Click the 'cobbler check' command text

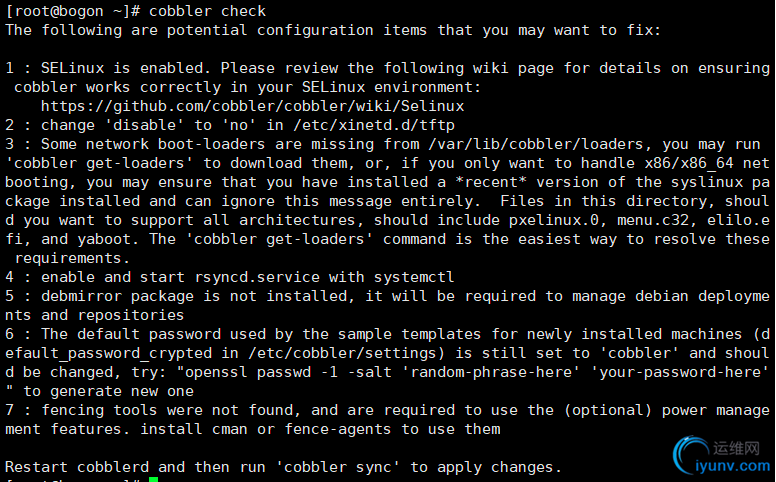click(207, 11)
